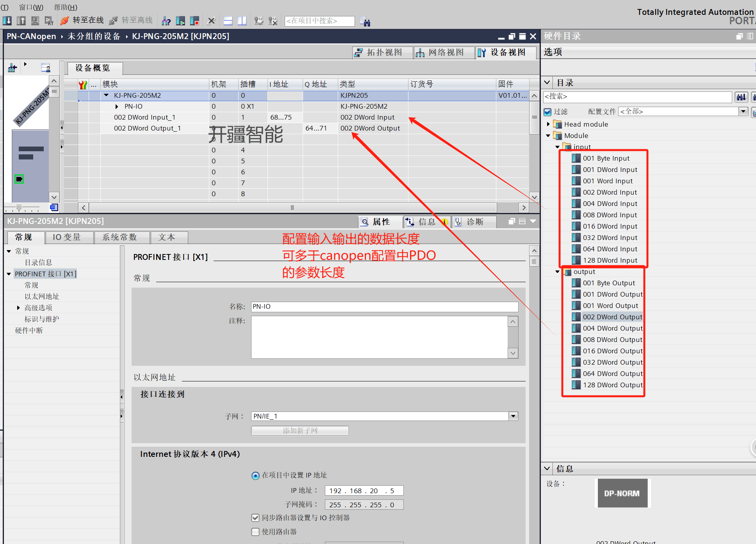The image size is (756, 544).
Task: Click the upload from device toolbar icon
Action: pos(21,21)
